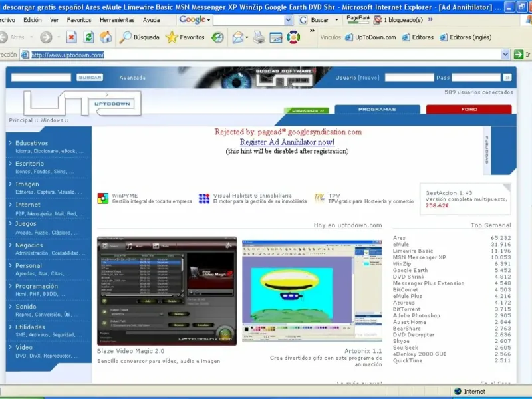532x399 pixels.
Task: Click the UpToDown.com link icon
Action: coord(348,37)
